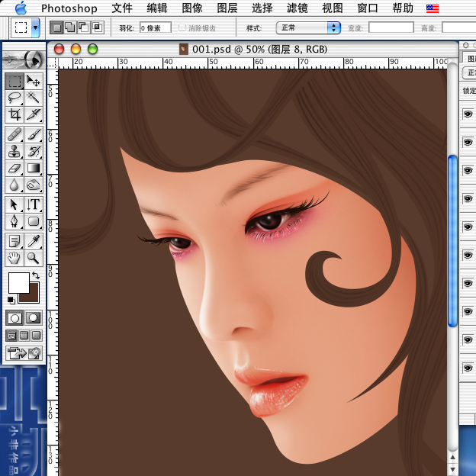Screen dimensions: 476x476
Task: Open the 图层 menu
Action: 227,8
